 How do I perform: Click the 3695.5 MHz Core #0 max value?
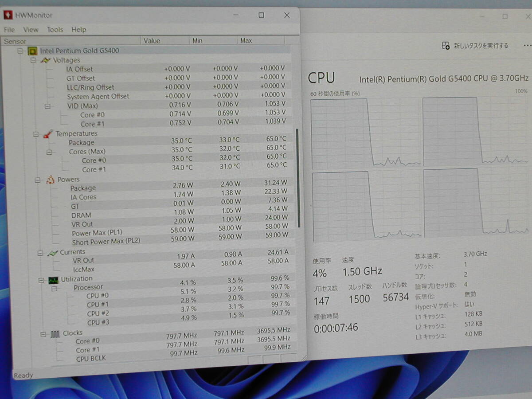click(x=273, y=330)
